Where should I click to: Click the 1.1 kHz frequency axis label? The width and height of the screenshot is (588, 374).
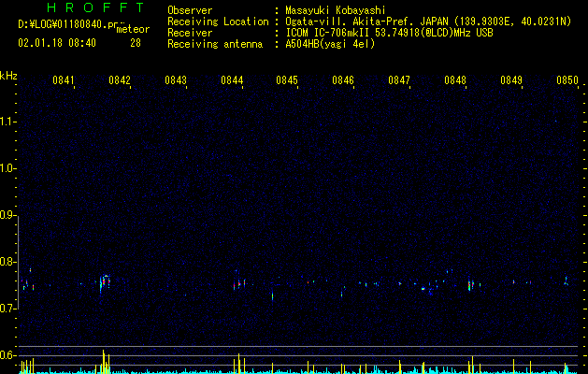click(x=7, y=122)
